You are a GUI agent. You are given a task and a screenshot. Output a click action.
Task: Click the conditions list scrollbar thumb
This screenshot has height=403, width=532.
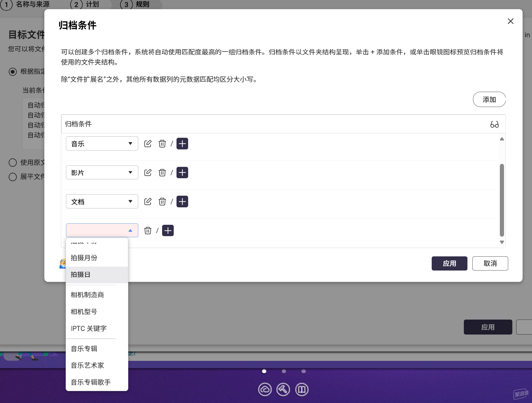[x=502, y=200]
